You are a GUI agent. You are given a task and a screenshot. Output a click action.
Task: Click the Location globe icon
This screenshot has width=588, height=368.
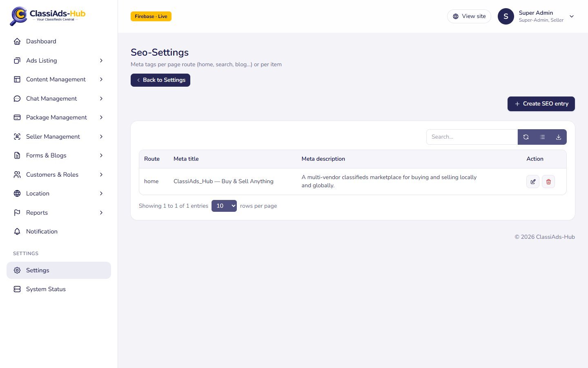pyautogui.click(x=17, y=193)
